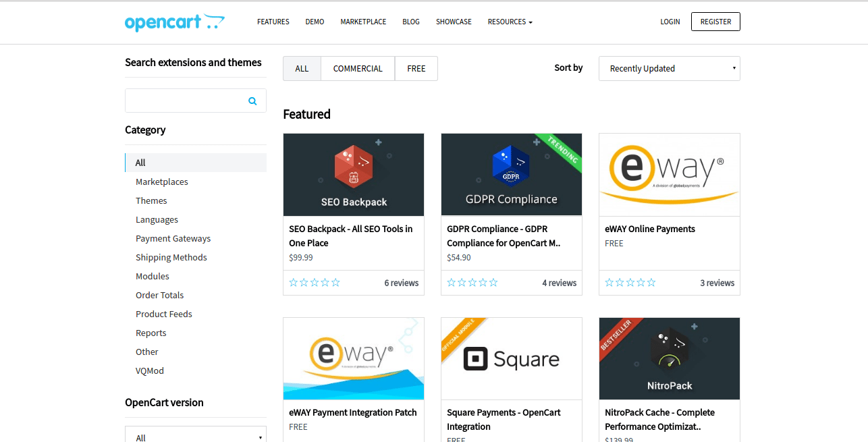Open SEO Backpack - All SEO Tools title
This screenshot has width=868, height=442.
[x=350, y=236]
